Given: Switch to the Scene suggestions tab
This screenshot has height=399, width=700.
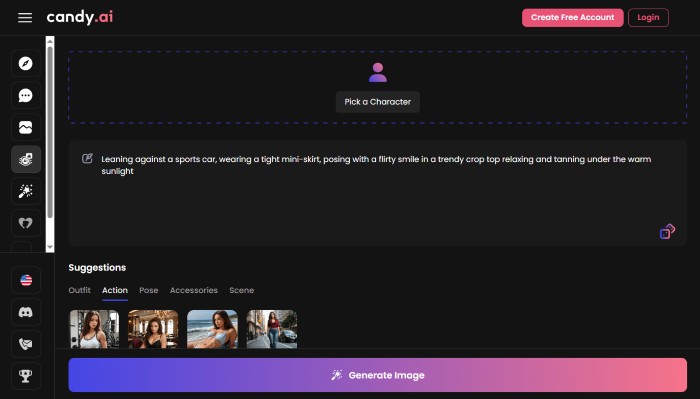Looking at the screenshot, I should pos(242,290).
